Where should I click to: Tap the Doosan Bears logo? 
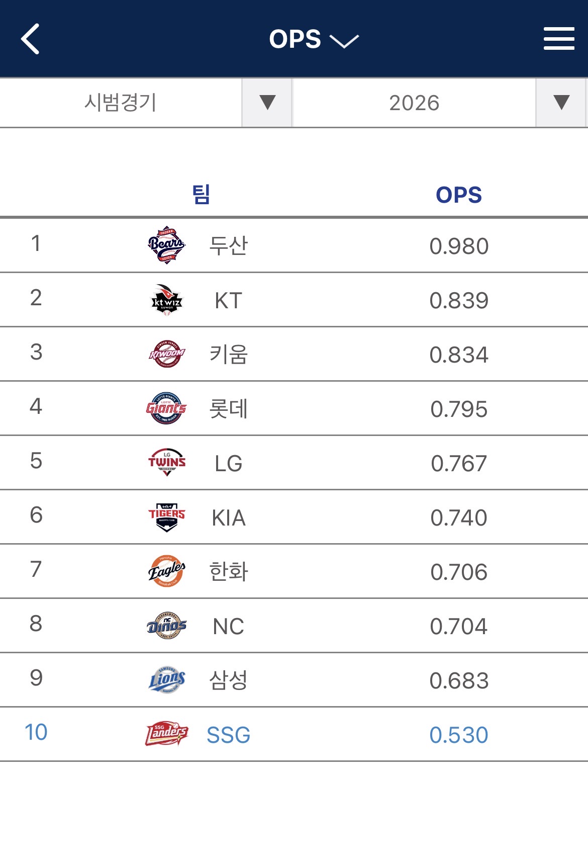[x=167, y=245]
